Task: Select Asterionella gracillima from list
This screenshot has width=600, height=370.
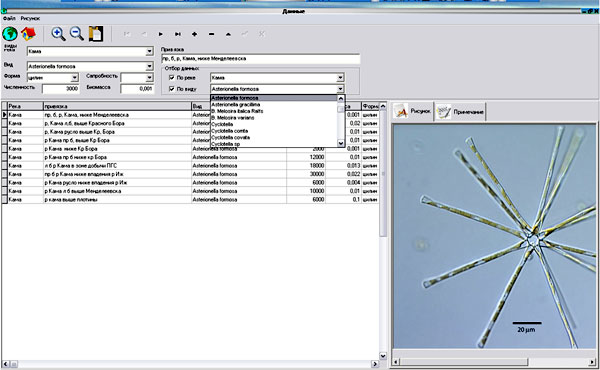Action: coord(236,104)
